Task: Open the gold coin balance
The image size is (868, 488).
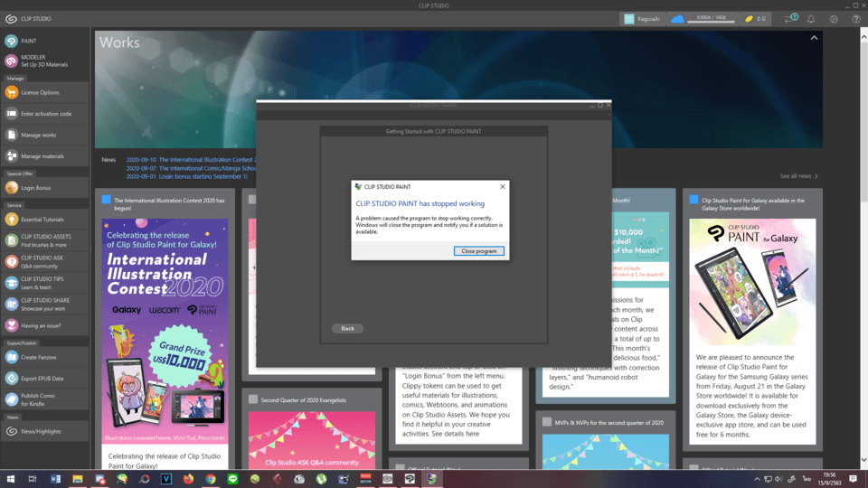Action: [756, 19]
